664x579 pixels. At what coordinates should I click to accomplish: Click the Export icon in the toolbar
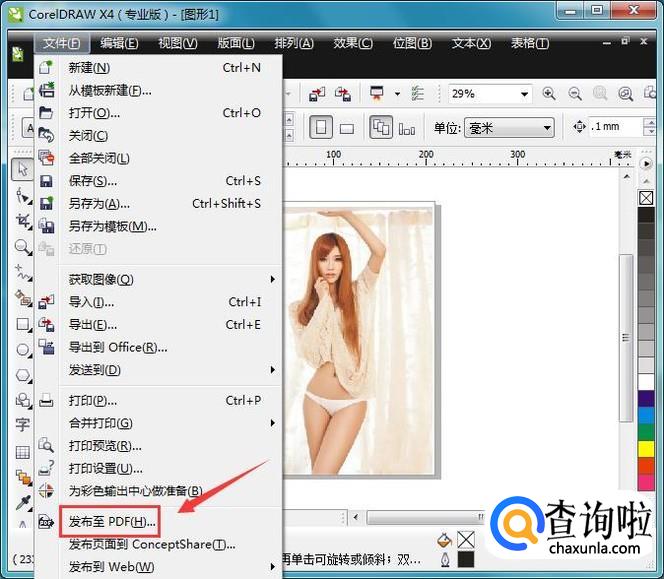tap(343, 94)
